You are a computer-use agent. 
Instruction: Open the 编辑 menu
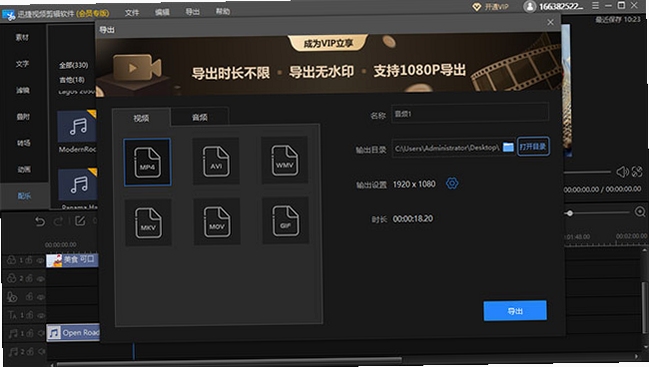click(162, 12)
